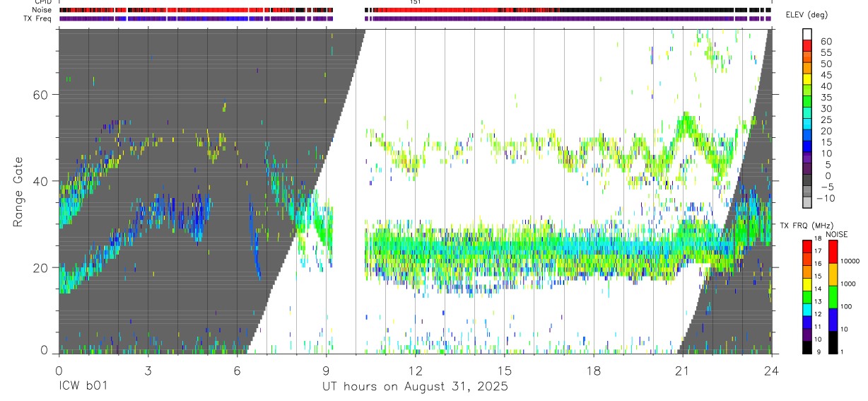Click the '9' tick label on the UT hours axis
Image resolution: width=868 pixels, height=401 pixels.
pos(326,370)
